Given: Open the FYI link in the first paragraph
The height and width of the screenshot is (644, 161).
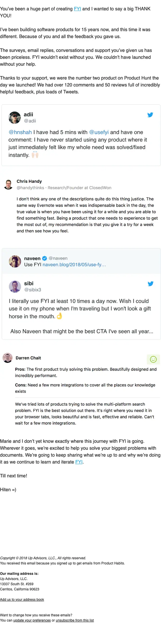Looking at the screenshot, I should 77,9.
